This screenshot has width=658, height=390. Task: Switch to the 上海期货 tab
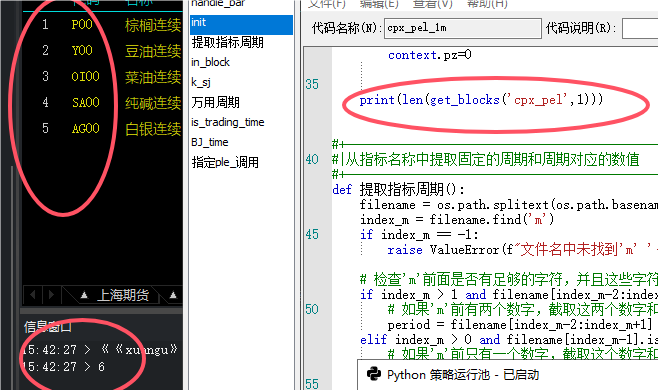(123, 295)
